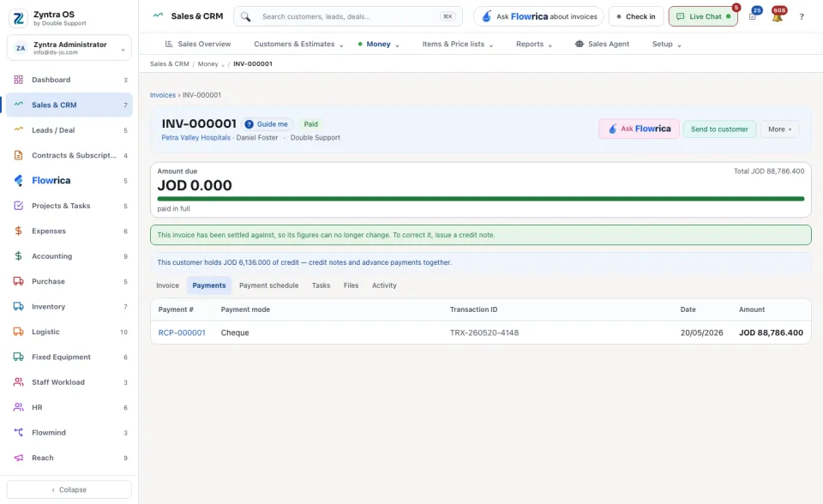Click the Sales Overview chart icon
The width and height of the screenshot is (823, 504).
point(169,44)
